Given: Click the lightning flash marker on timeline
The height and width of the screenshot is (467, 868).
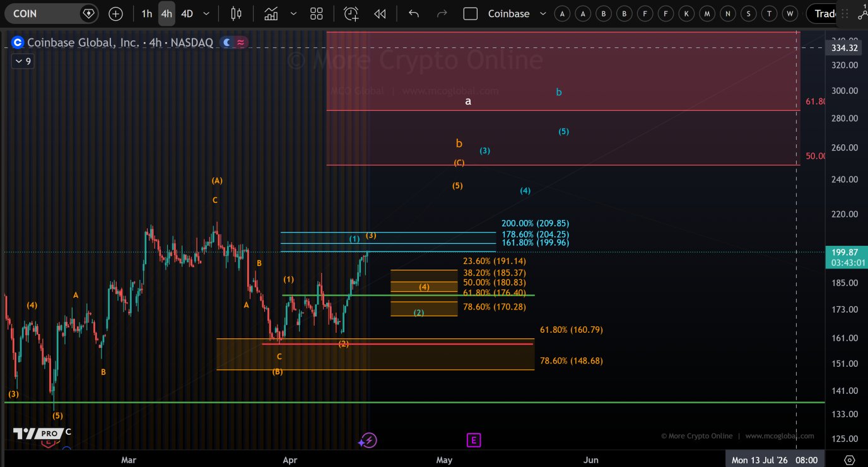Looking at the screenshot, I should pyautogui.click(x=368, y=441).
